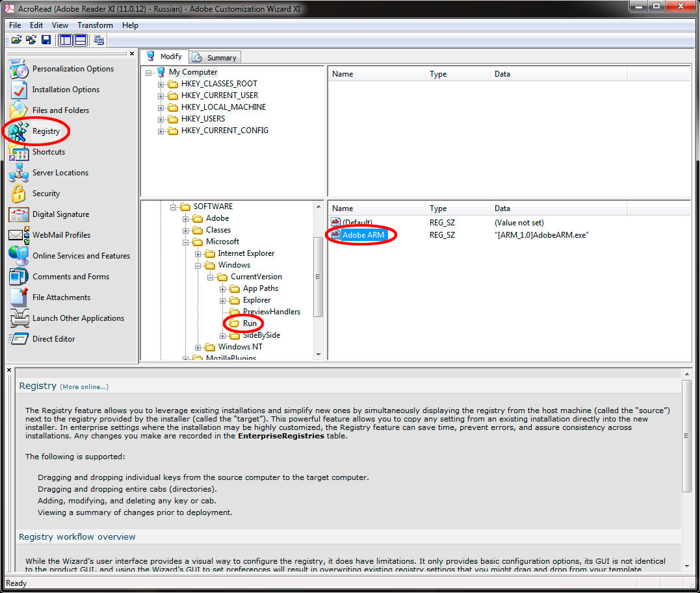Toggle the horizontal split pane toolbar icon
This screenshot has width=700, height=593.
[x=81, y=40]
